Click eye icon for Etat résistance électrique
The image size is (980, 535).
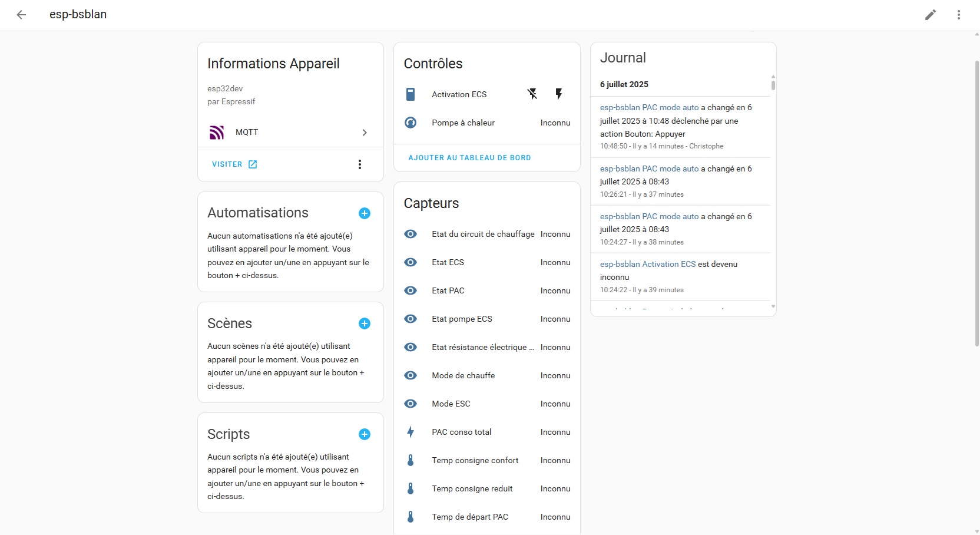[410, 347]
